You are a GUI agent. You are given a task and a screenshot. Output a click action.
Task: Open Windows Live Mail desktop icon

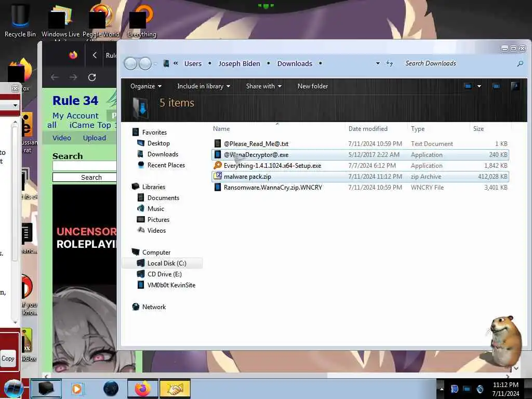click(x=60, y=20)
